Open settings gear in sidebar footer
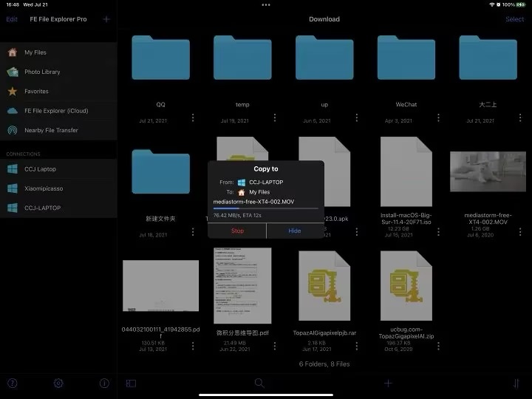 click(x=58, y=383)
